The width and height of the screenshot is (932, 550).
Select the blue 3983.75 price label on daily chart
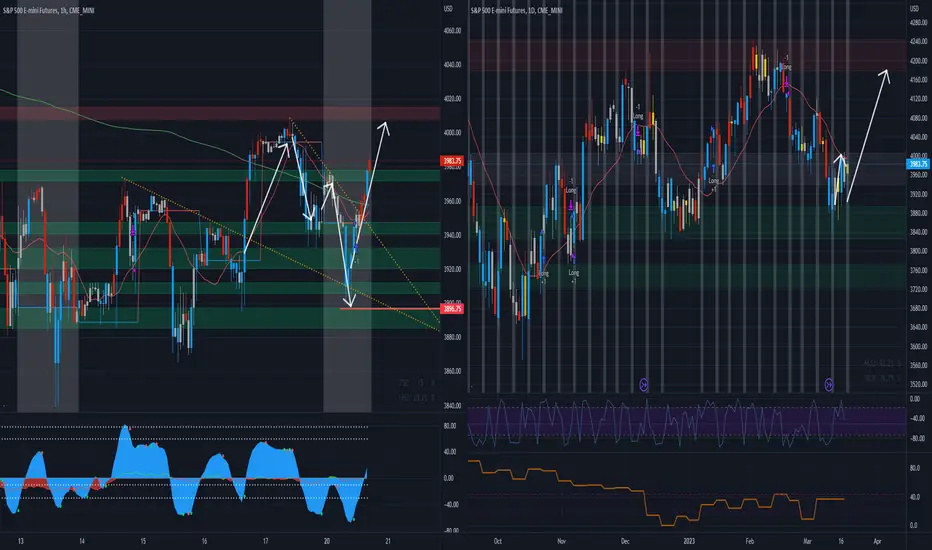tap(918, 164)
